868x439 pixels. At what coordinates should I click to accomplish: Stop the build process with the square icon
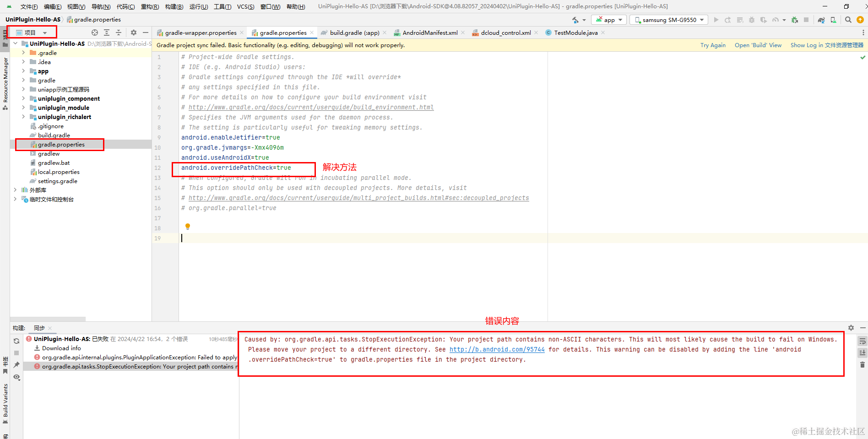tap(17, 352)
